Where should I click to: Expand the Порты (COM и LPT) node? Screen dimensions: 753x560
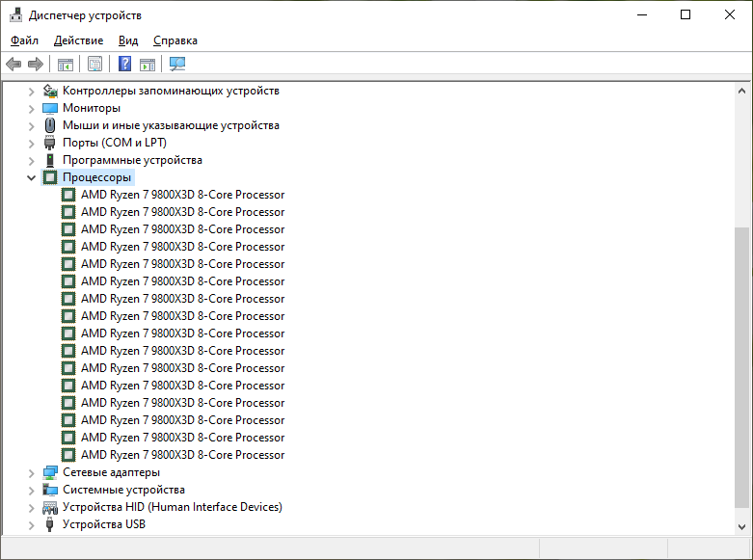[31, 143]
